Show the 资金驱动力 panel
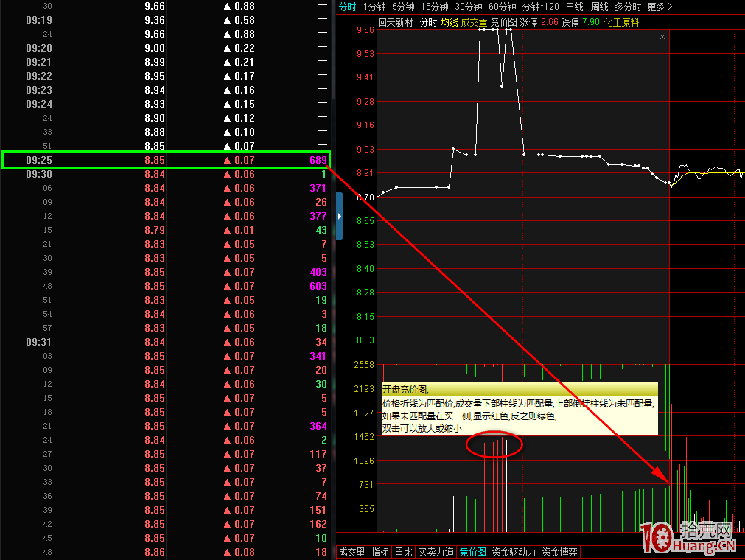 click(x=514, y=552)
